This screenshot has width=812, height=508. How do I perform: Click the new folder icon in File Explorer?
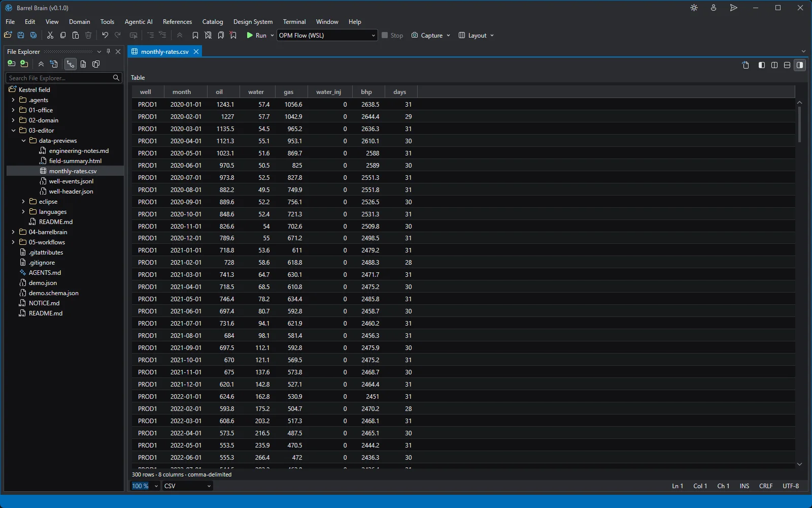point(24,64)
